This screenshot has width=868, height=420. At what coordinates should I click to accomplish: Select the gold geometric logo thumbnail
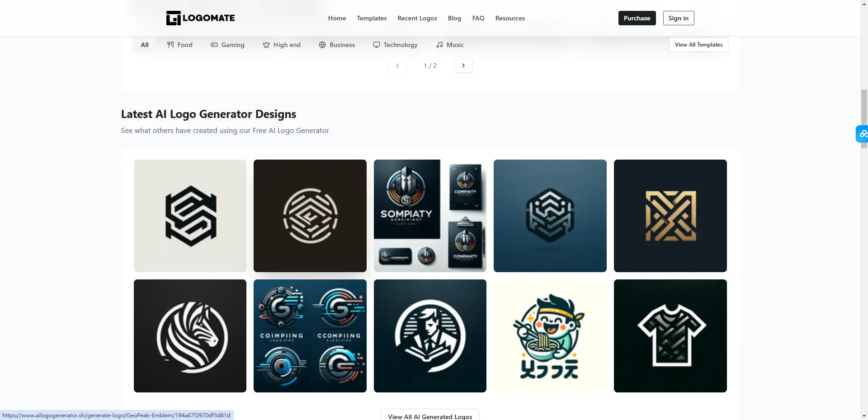(670, 216)
